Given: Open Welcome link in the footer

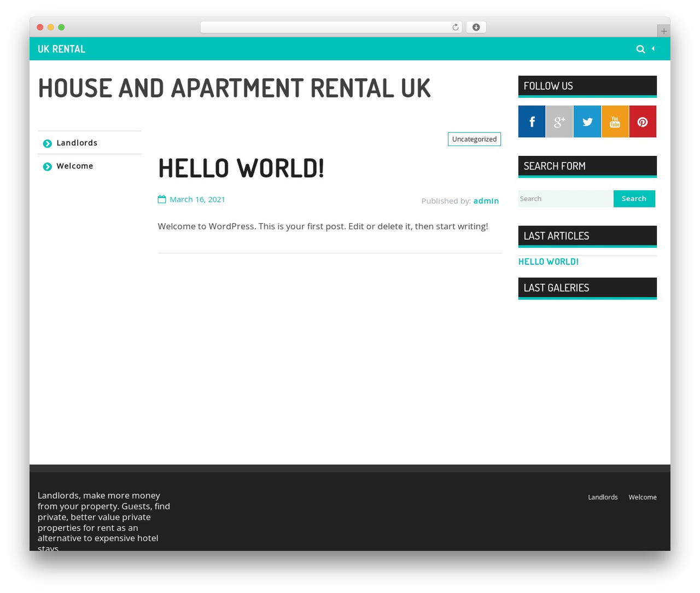Looking at the screenshot, I should 643,497.
